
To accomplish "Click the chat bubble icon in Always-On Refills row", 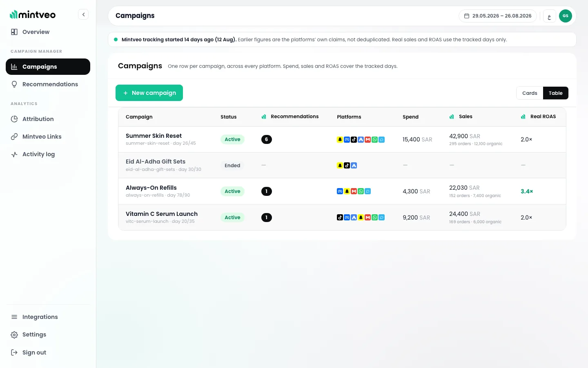I will pyautogui.click(x=367, y=191).
